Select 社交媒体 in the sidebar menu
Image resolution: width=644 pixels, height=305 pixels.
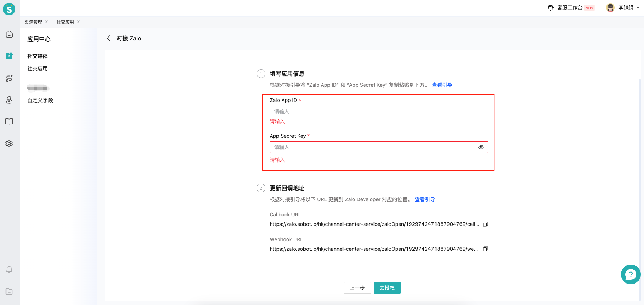(x=38, y=56)
